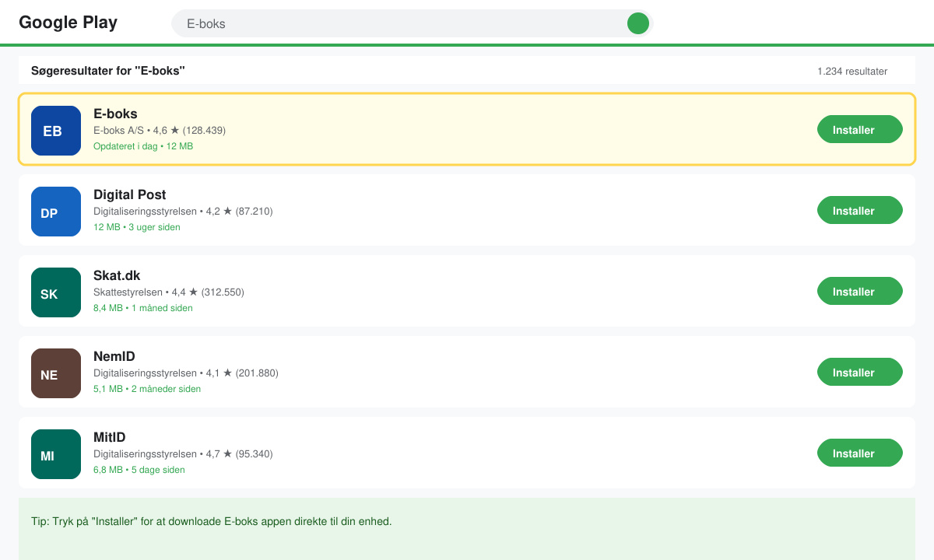Open the Skat.dk app title
This screenshot has height=560, width=934.
(x=117, y=275)
